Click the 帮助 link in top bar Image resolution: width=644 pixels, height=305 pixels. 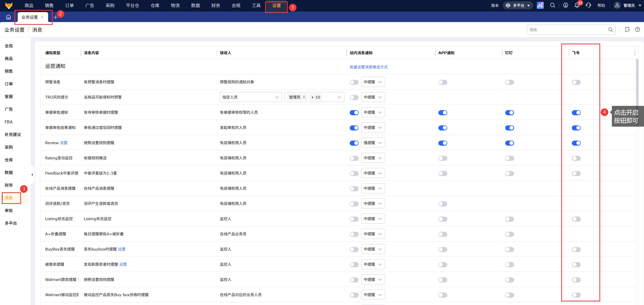pos(601,6)
